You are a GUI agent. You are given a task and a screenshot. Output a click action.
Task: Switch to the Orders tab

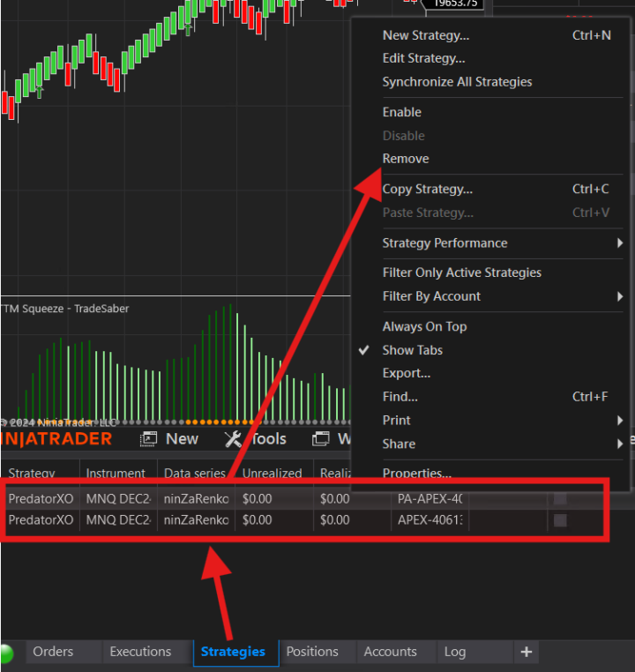tap(53, 652)
